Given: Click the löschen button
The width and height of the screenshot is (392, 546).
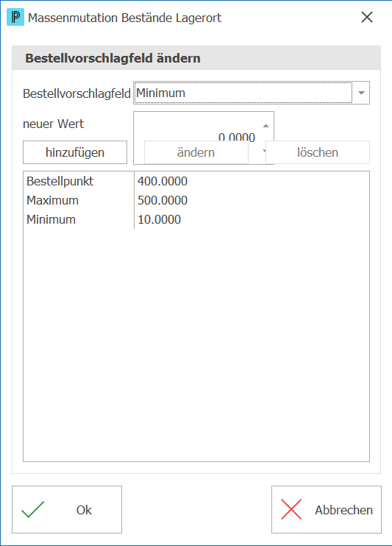Looking at the screenshot, I should pyautogui.click(x=318, y=152).
